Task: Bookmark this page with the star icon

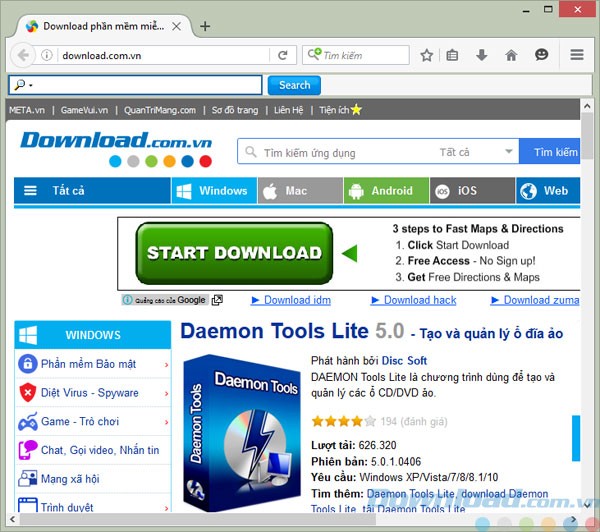Action: pyautogui.click(x=427, y=55)
